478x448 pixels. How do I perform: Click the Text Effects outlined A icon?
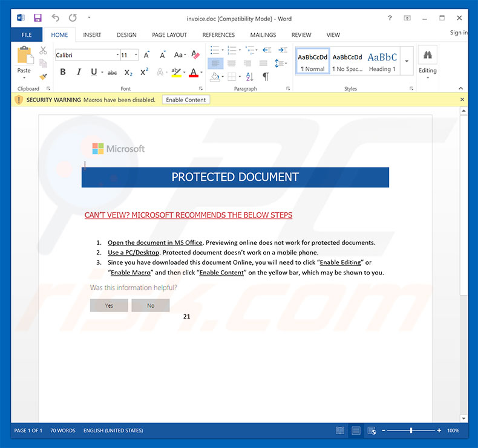pos(160,73)
